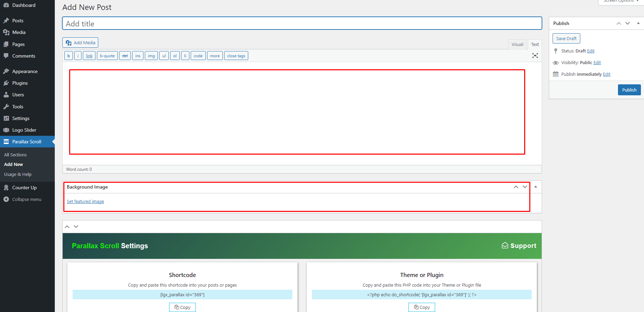Move Background Image box up
Viewport: 644px width, 312px height.
pos(516,187)
